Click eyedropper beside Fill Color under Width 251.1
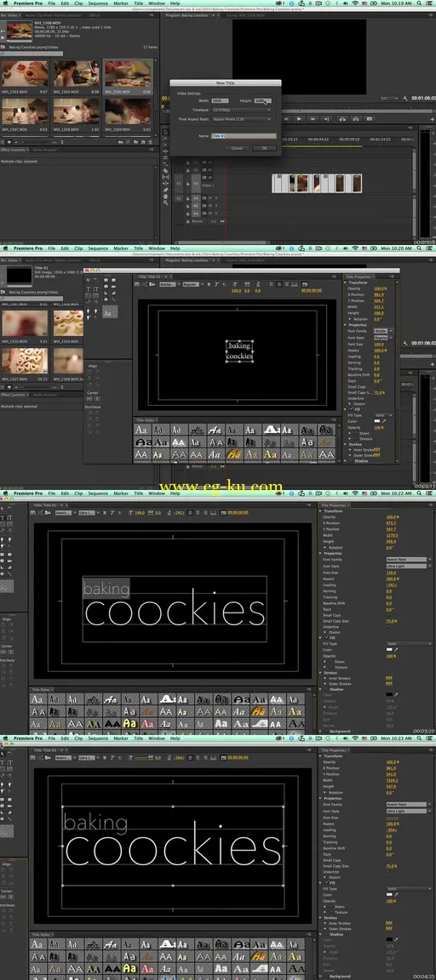436x980 pixels. tap(384, 421)
